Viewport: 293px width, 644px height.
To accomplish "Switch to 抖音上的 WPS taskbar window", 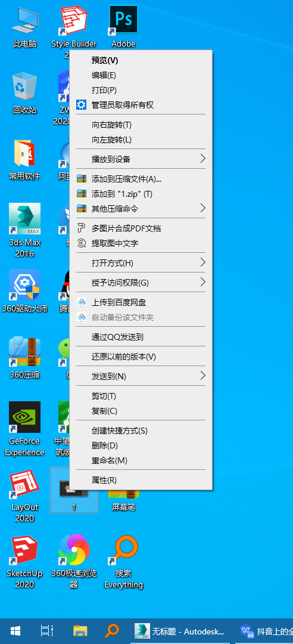I will pos(264,631).
